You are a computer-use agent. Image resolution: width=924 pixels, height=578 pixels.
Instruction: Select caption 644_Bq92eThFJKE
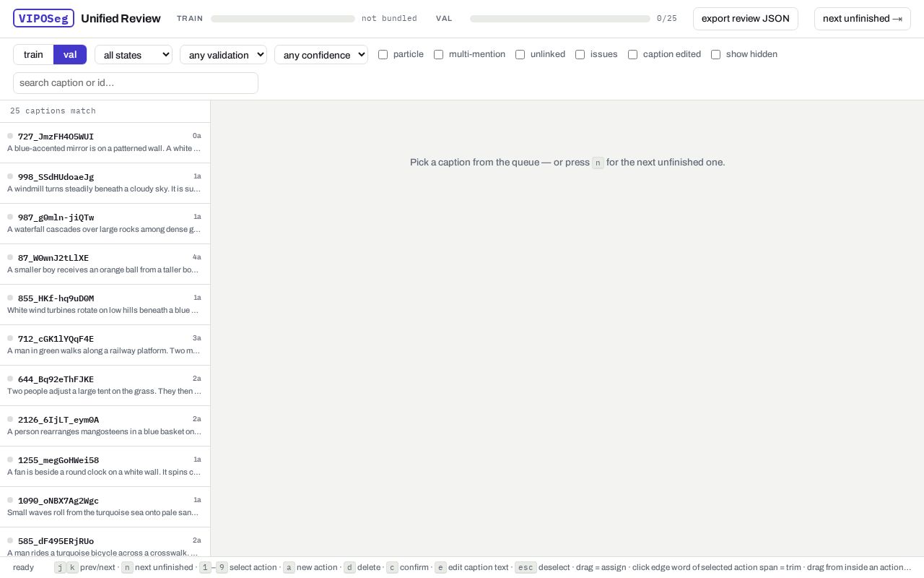pyautogui.click(x=105, y=385)
